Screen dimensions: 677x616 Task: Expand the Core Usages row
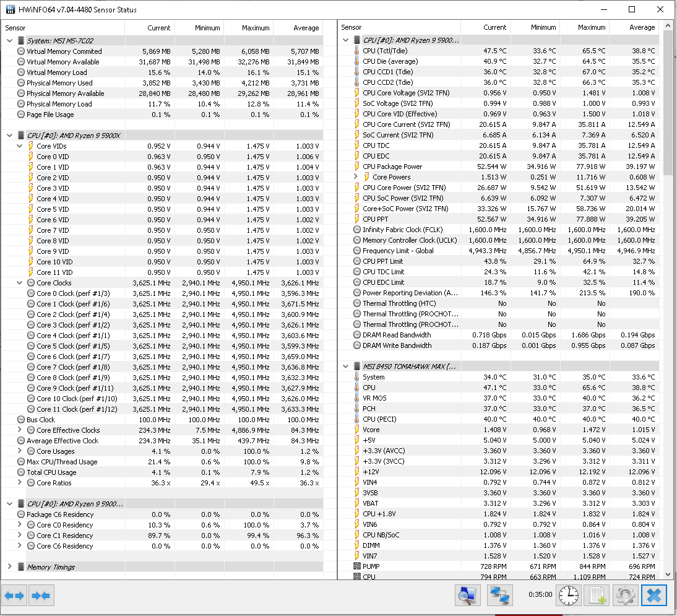pyautogui.click(x=19, y=451)
